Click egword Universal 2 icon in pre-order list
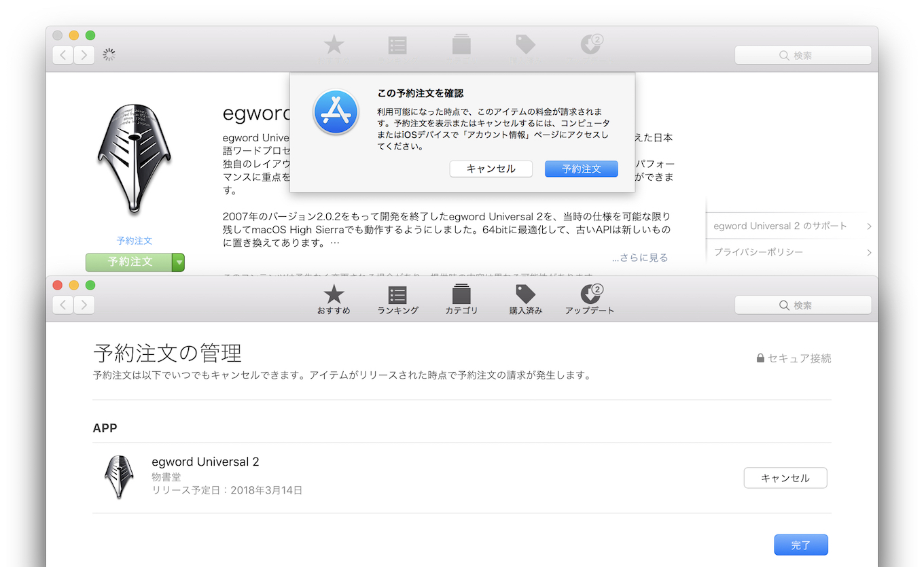 119,477
